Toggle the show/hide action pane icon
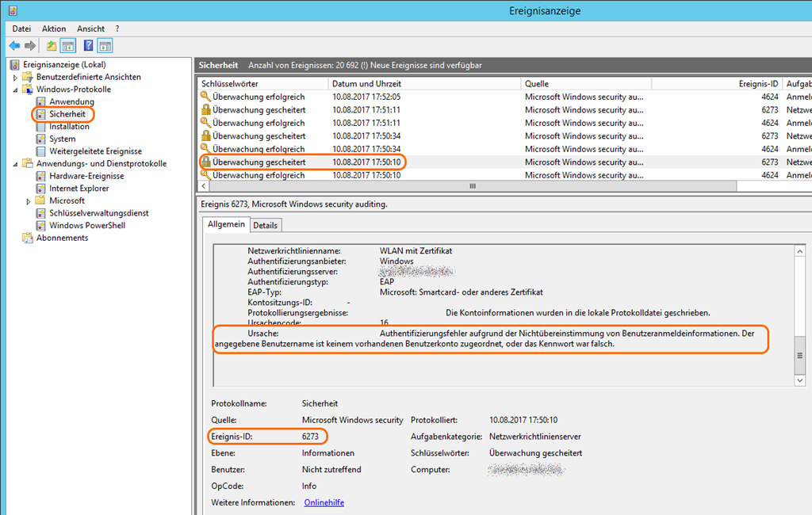This screenshot has height=515, width=812. 105,46
